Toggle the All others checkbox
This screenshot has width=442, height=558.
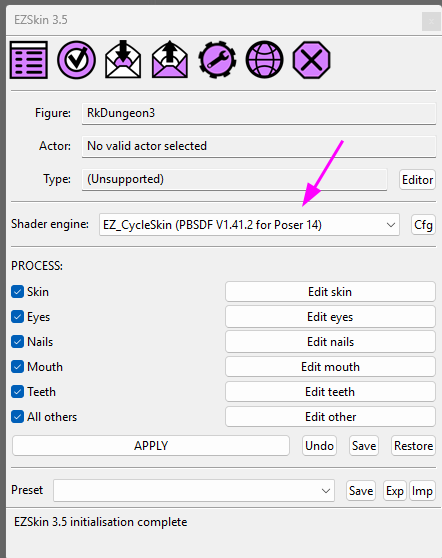[17, 416]
